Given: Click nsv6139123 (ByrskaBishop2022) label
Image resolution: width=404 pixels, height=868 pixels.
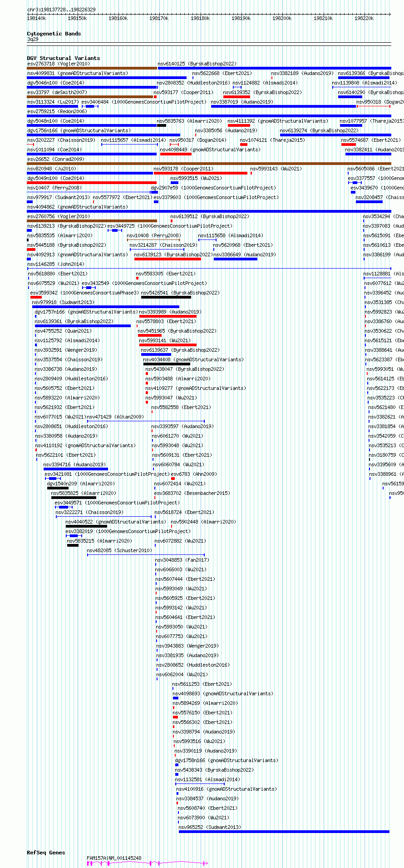Looking at the screenshot, I should (x=173, y=254).
